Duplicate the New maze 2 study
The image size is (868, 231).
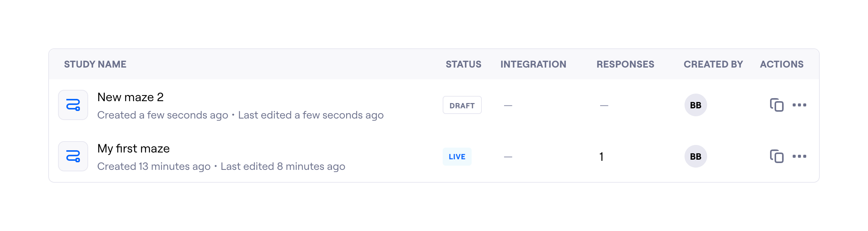coord(776,105)
